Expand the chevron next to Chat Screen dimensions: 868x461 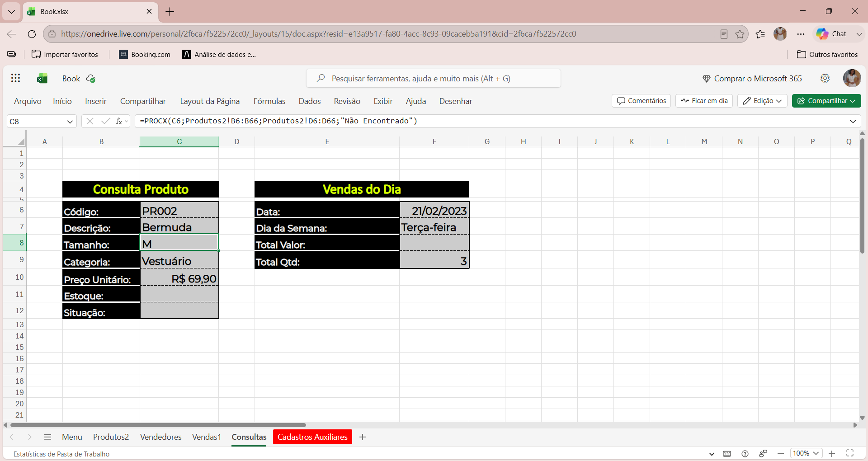859,34
